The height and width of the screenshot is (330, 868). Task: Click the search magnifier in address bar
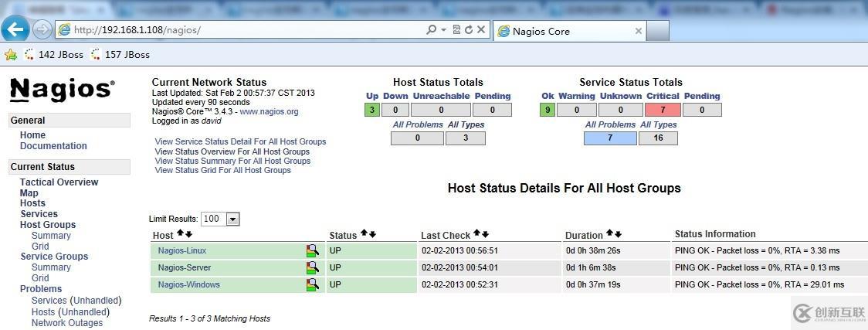pyautogui.click(x=431, y=30)
